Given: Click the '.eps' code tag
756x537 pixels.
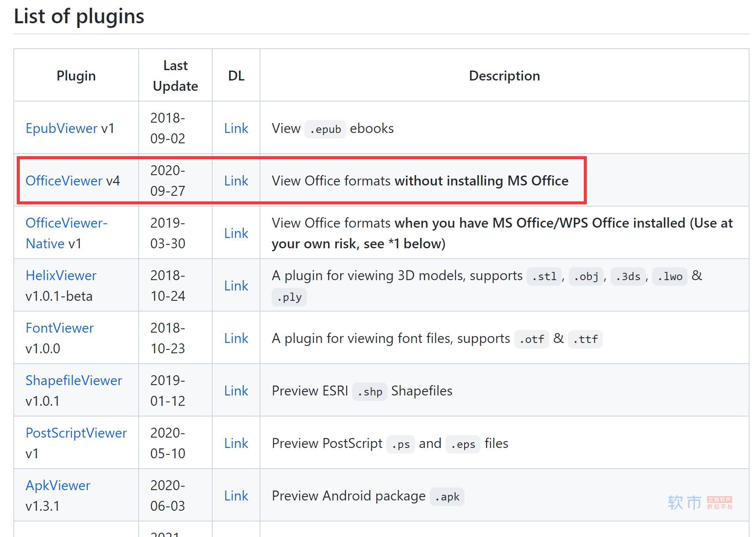Looking at the screenshot, I should click(x=463, y=444).
